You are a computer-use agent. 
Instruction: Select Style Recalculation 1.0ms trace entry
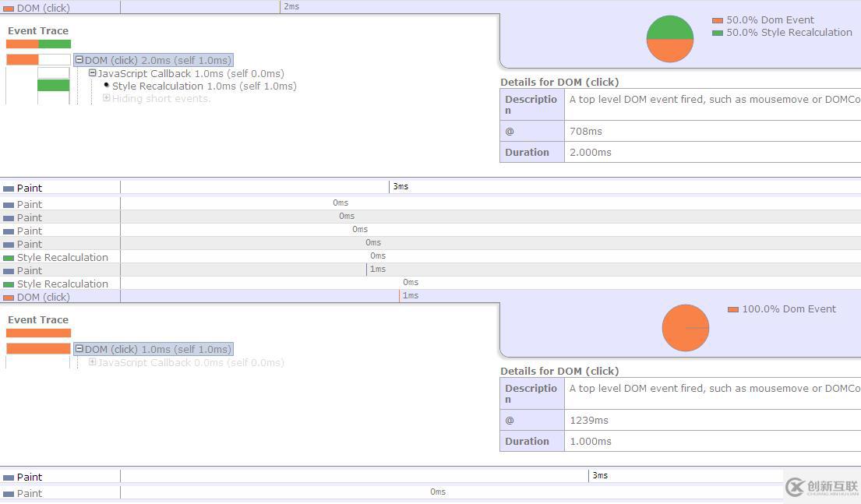click(x=204, y=86)
